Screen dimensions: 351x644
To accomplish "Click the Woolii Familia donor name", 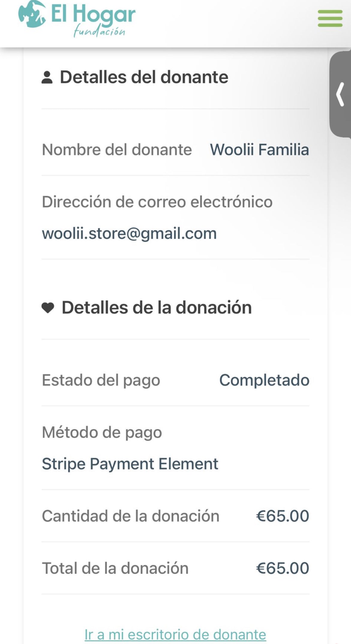I will pyautogui.click(x=259, y=149).
